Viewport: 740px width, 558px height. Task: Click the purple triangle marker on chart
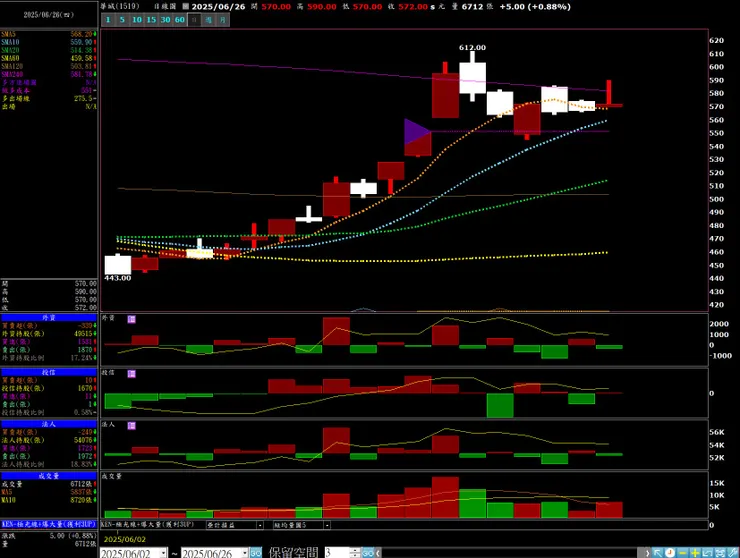tap(416, 132)
